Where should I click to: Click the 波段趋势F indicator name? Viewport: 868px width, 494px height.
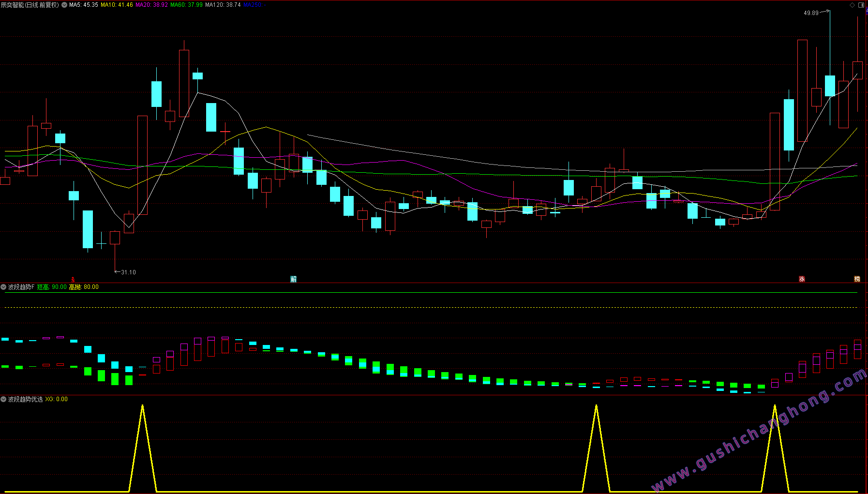(21, 287)
